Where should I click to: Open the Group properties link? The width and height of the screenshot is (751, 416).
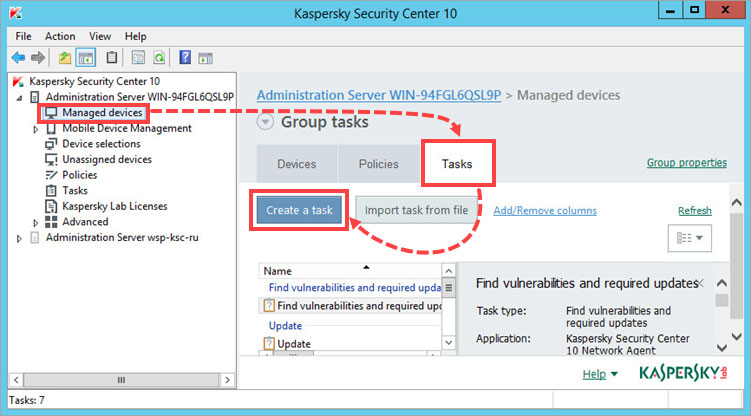click(x=686, y=163)
